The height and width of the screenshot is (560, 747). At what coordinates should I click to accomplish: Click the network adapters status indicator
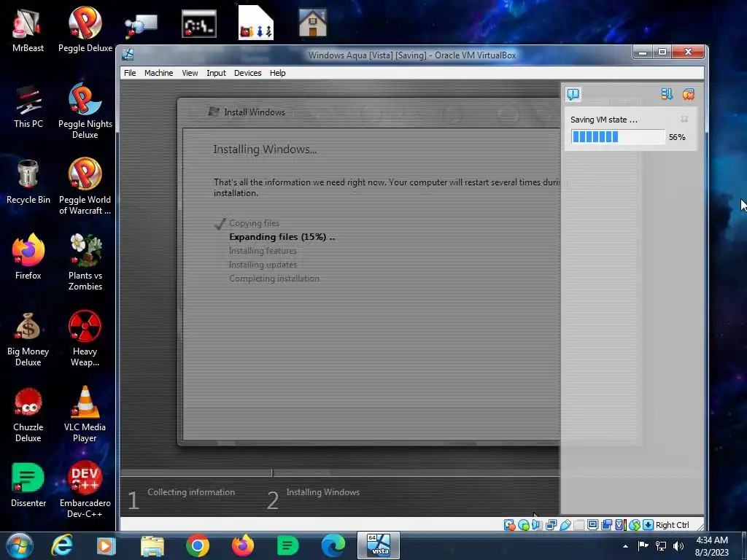[x=551, y=525]
